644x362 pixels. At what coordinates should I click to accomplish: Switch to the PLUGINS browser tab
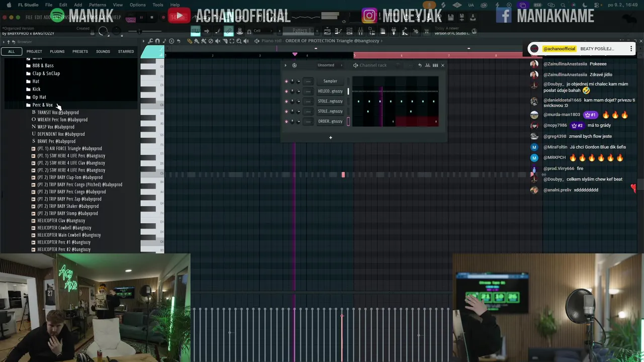click(57, 51)
